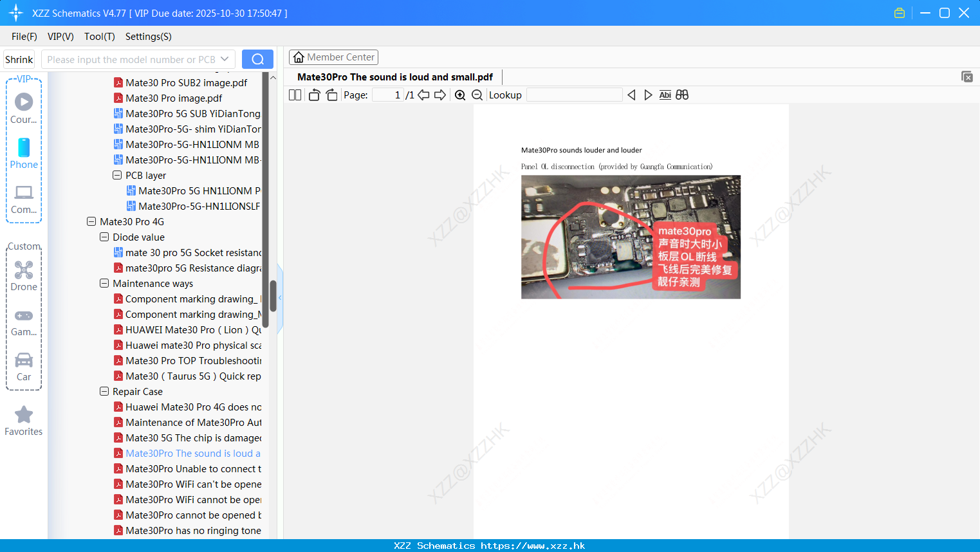Open Mate30Pro WiFi can't be opened case
980x552 pixels.
tap(187, 484)
